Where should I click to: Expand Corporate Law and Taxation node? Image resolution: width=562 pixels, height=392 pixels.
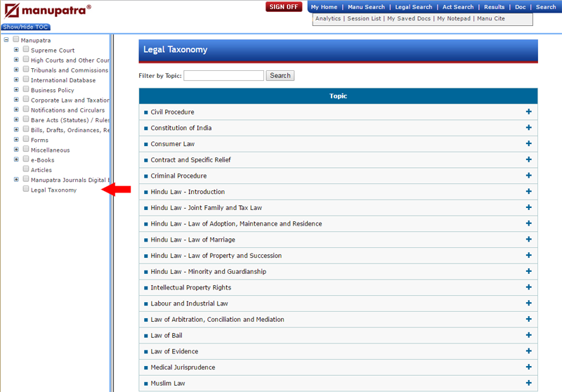pyautogui.click(x=16, y=100)
